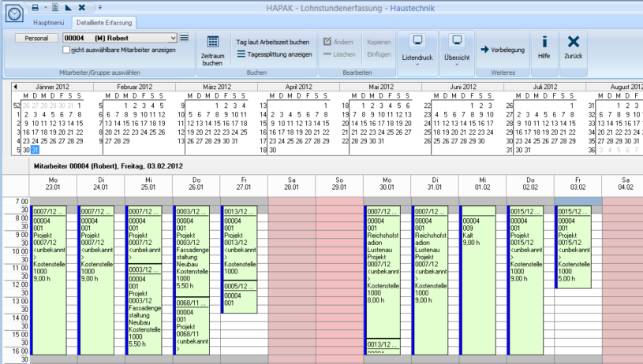Click the Di 24.01 day column header

[x=100, y=184]
